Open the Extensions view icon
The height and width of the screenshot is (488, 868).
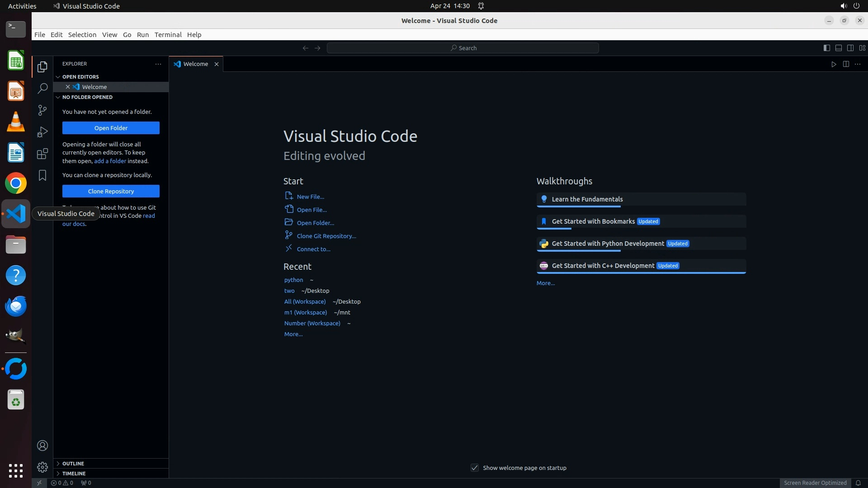point(42,154)
